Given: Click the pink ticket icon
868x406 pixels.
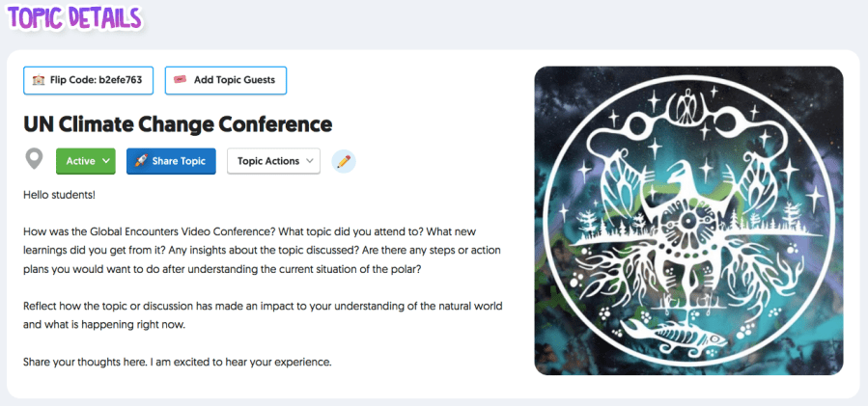Looking at the screenshot, I should point(180,80).
